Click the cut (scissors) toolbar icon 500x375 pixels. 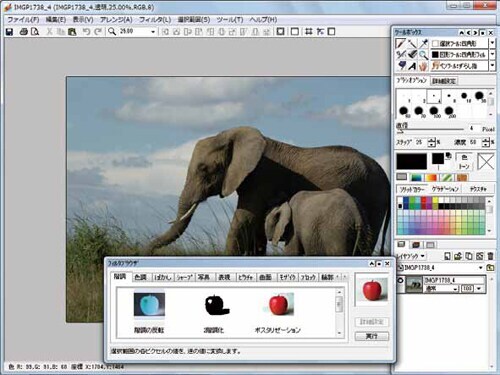(49, 32)
